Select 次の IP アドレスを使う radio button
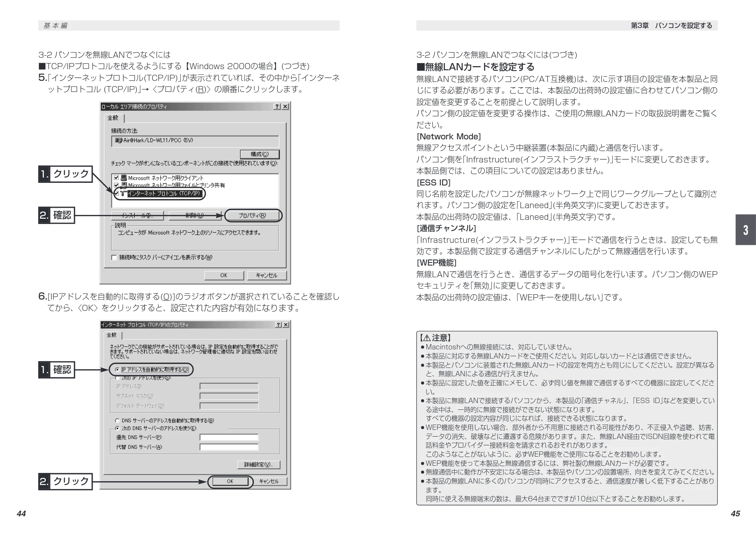The image size is (756, 536). pyautogui.click(x=118, y=378)
